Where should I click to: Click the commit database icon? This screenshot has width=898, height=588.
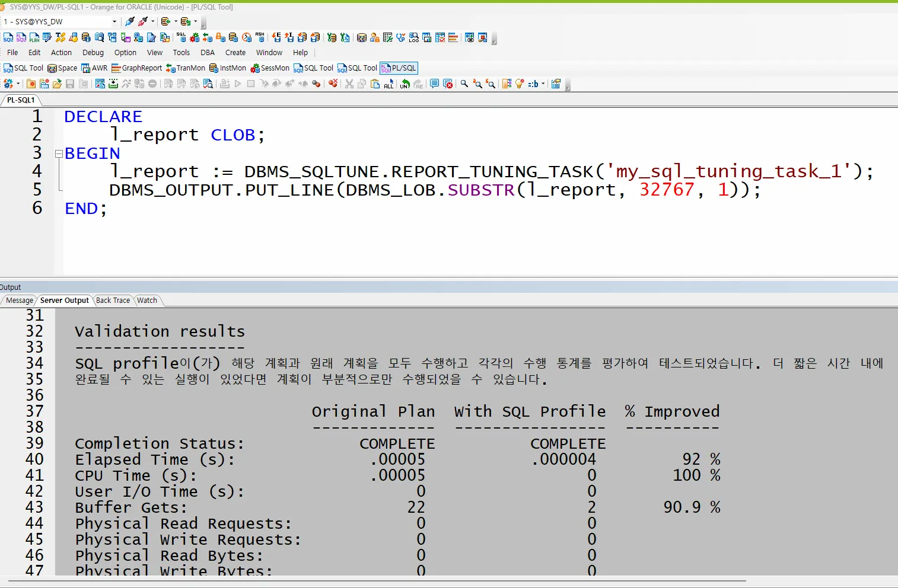(166, 21)
